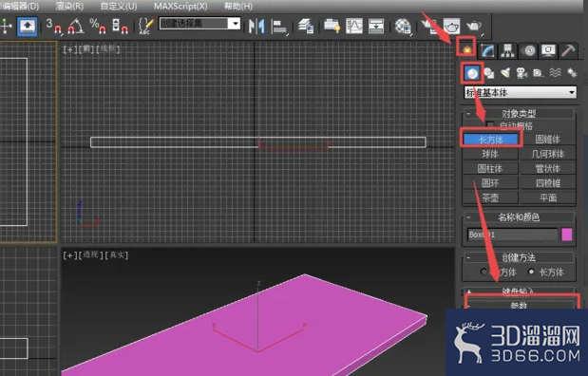Click the [透视] perspective view label
This screenshot has width=588, height=376.
pos(90,254)
